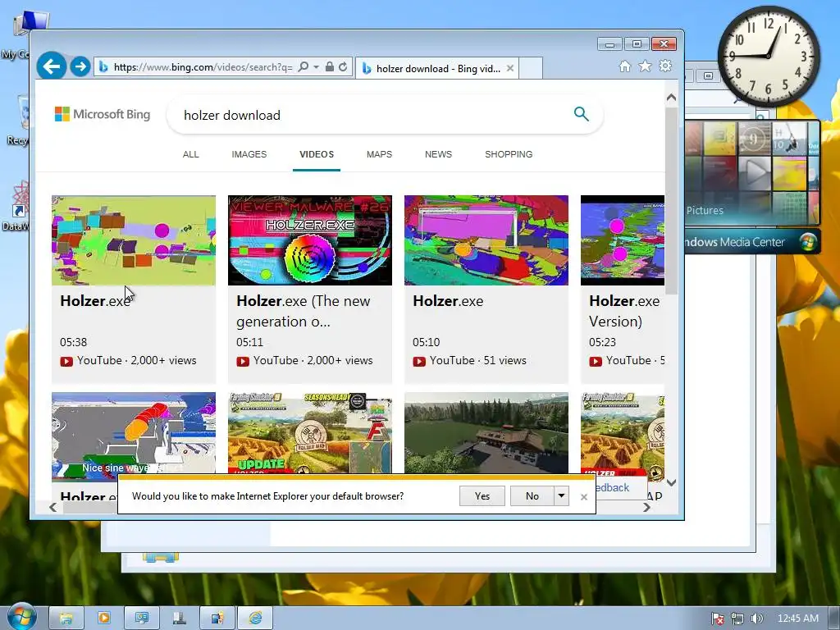The width and height of the screenshot is (840, 630).
Task: Click the blue Bing search magnifier button
Action: pos(582,113)
